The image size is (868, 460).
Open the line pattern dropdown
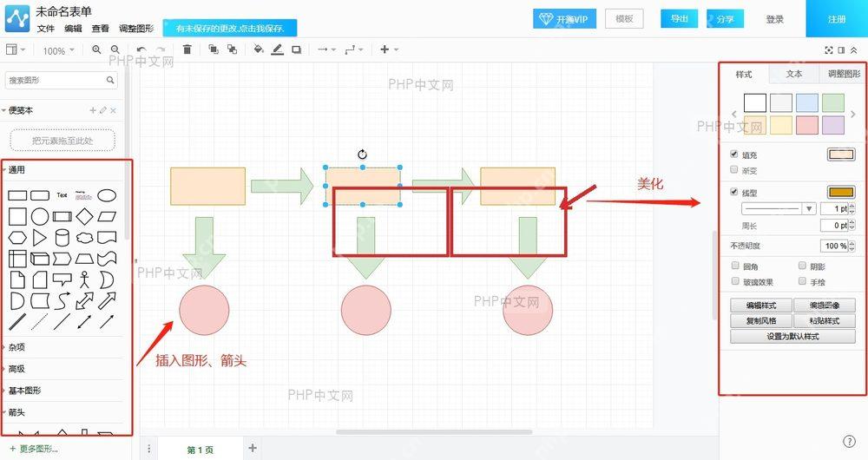pos(779,208)
